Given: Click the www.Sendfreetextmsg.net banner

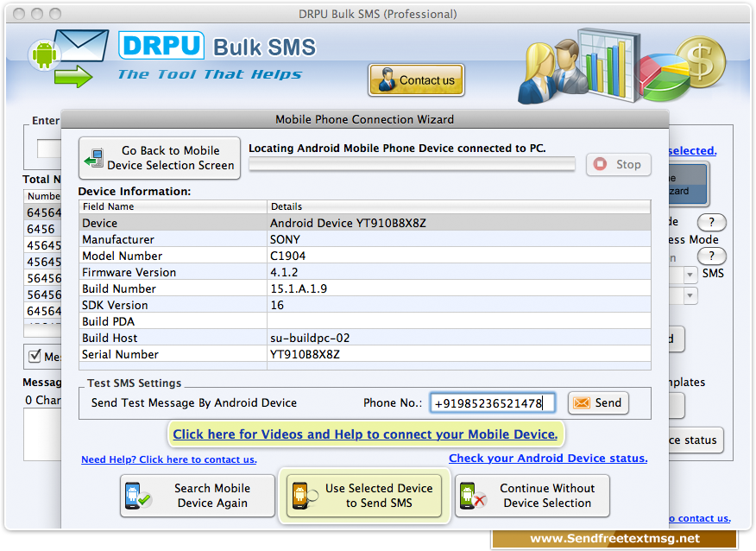Looking at the screenshot, I should pos(614,538).
